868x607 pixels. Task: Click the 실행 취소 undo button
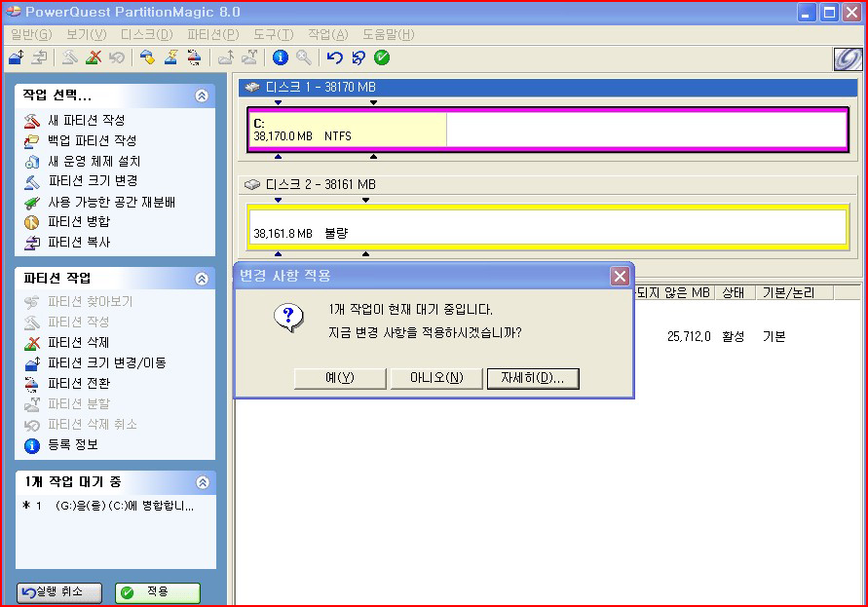59,592
